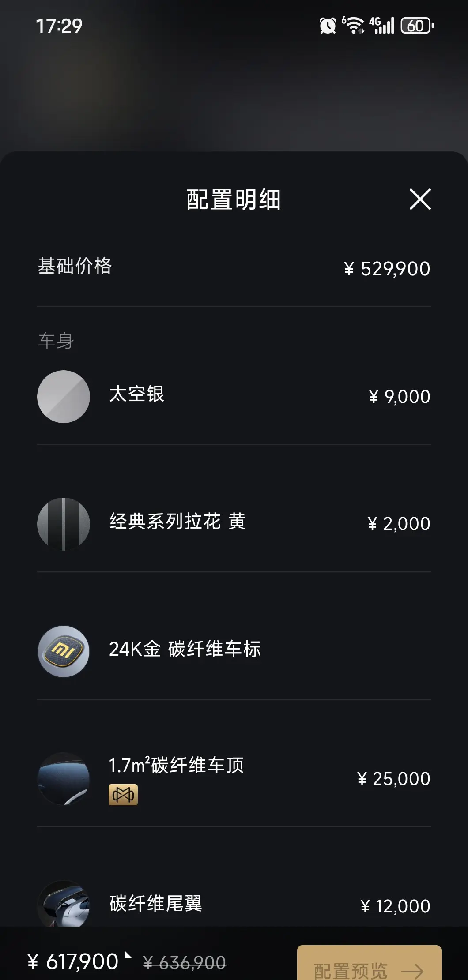Tap the ¥ 25,000 carbon roof price

tap(394, 779)
